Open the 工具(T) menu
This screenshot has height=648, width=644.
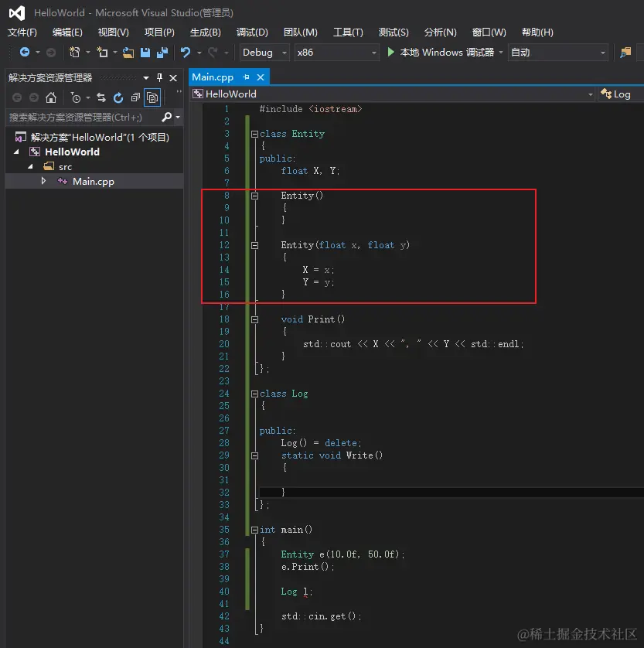[348, 32]
